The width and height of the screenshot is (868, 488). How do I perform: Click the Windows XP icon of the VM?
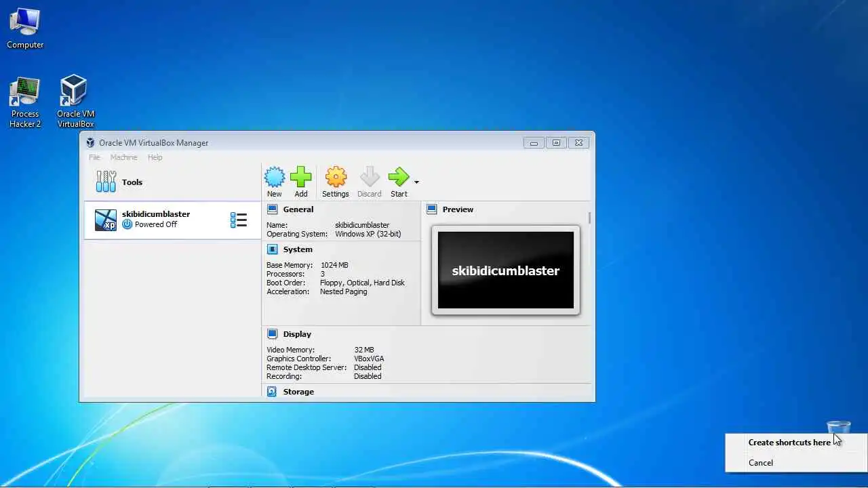(x=106, y=220)
